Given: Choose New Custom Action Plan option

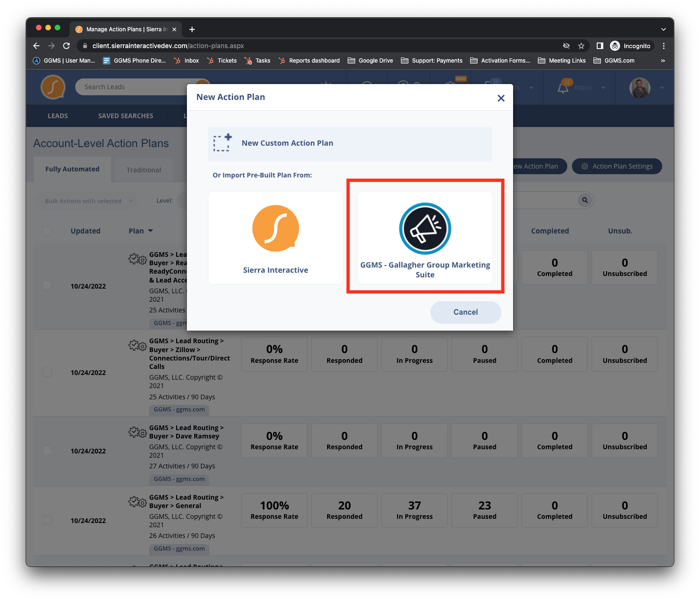Looking at the screenshot, I should (350, 144).
